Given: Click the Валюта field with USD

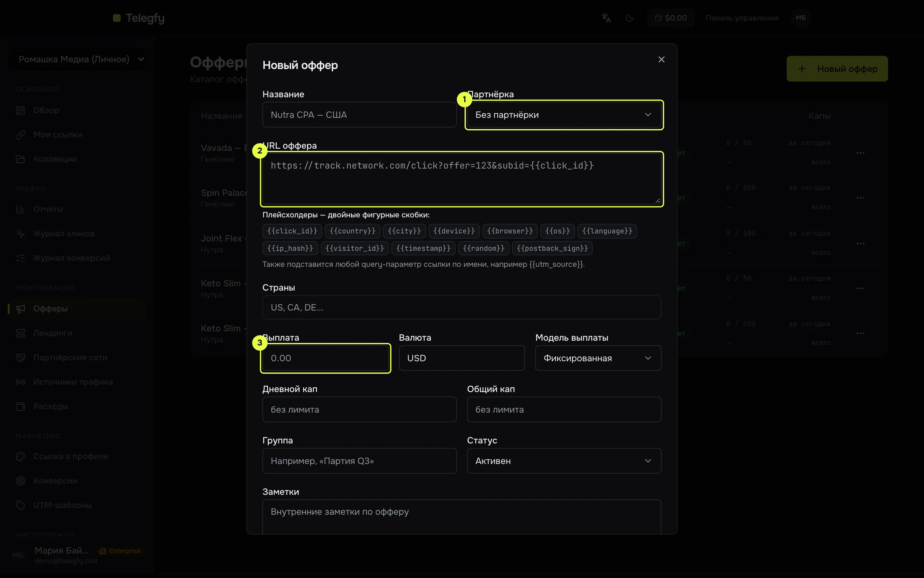Looking at the screenshot, I should 462,358.
